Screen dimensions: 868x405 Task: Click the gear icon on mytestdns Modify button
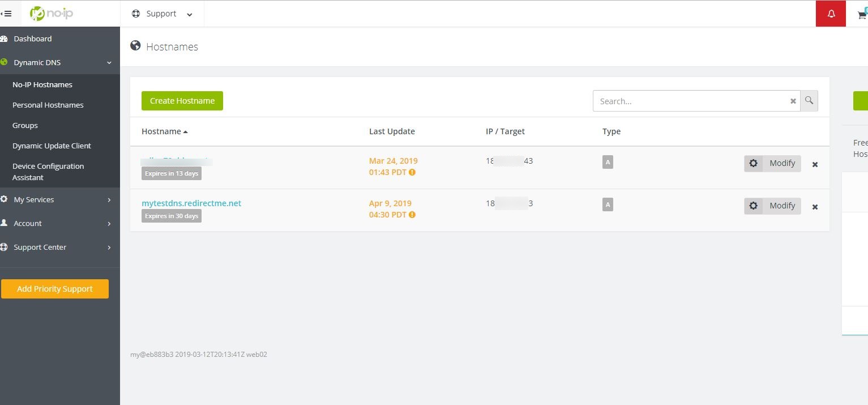point(754,206)
